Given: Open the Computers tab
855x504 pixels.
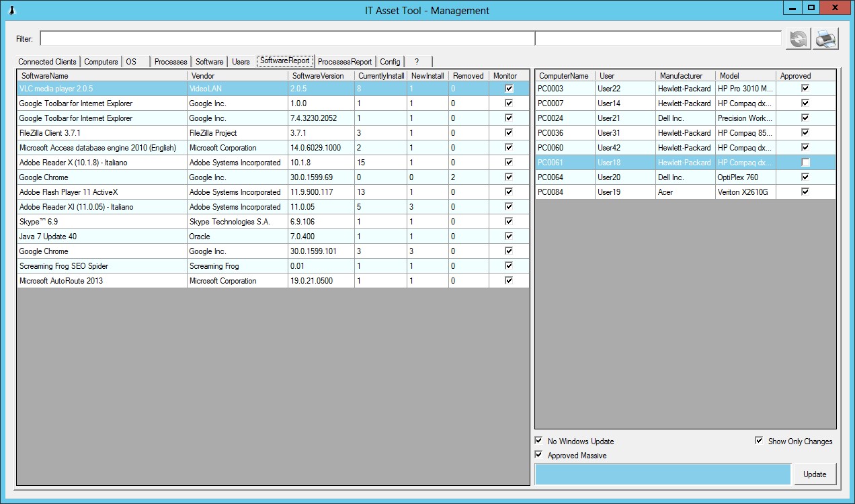Looking at the screenshot, I should (101, 60).
